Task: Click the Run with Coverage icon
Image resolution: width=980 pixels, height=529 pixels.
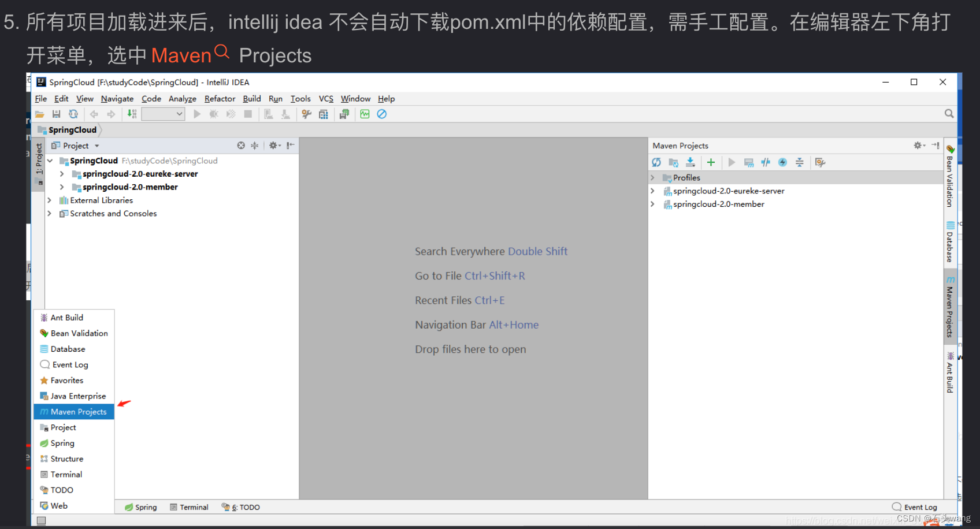Action: pos(231,114)
